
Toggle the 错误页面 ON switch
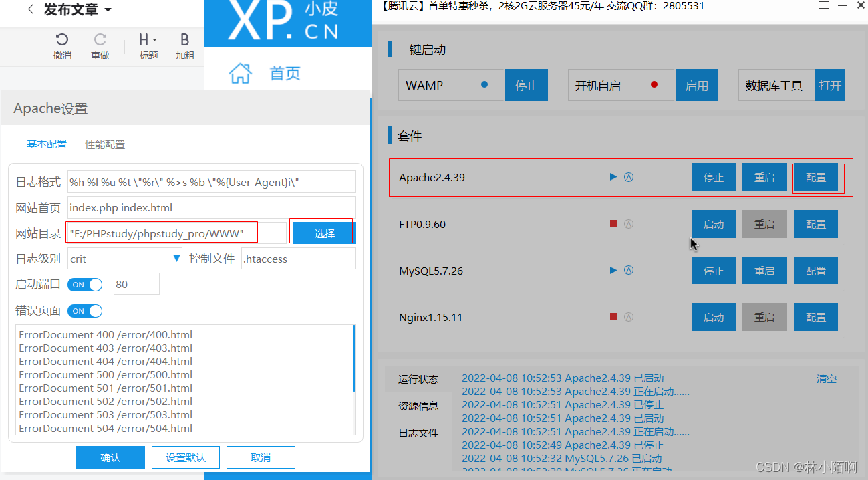(x=85, y=311)
